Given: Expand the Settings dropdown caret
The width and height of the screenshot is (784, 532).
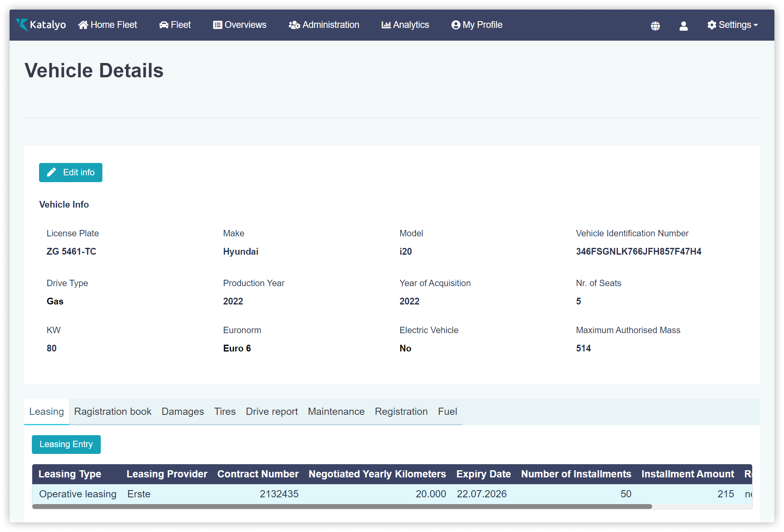Looking at the screenshot, I should pyautogui.click(x=756, y=25).
